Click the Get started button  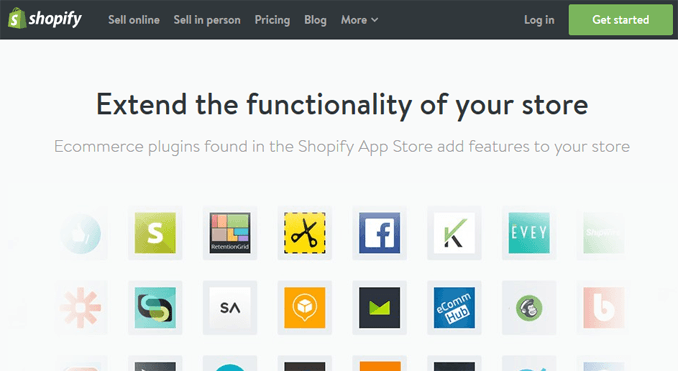click(x=620, y=20)
